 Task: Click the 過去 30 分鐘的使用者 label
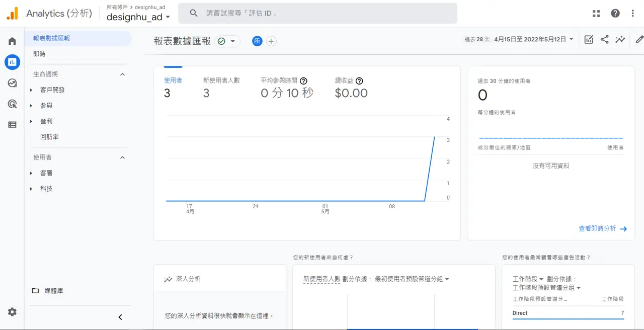click(504, 81)
